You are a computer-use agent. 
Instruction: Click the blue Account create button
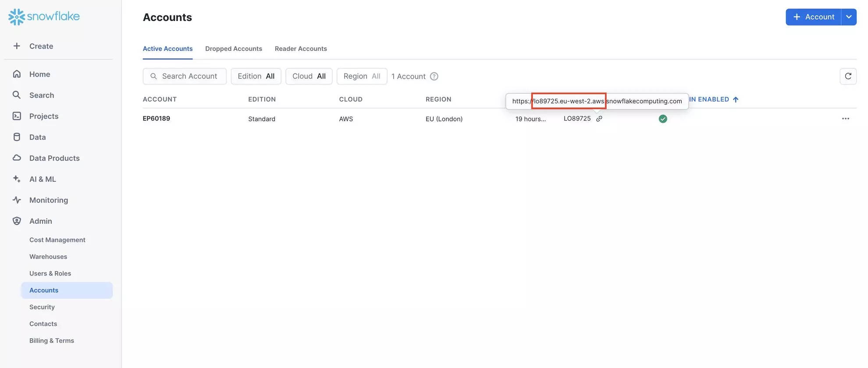[x=813, y=17]
